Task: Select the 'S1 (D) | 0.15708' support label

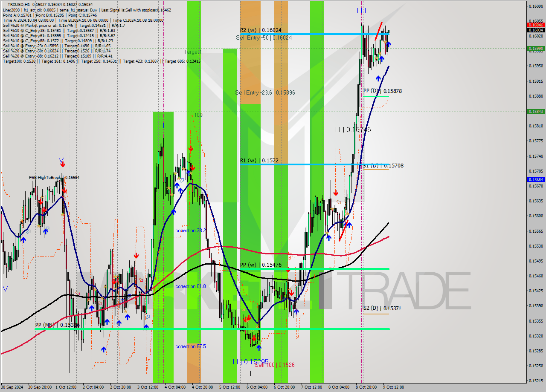Action: (383, 165)
